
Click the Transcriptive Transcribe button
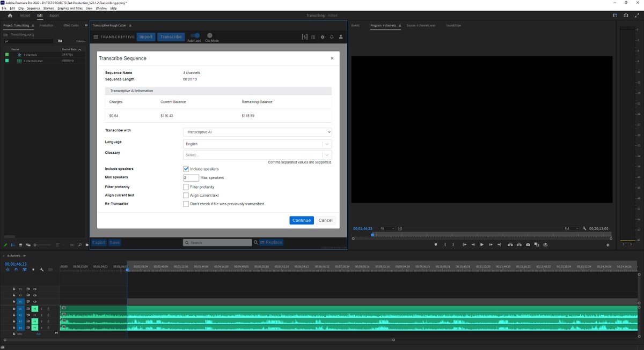tap(171, 37)
